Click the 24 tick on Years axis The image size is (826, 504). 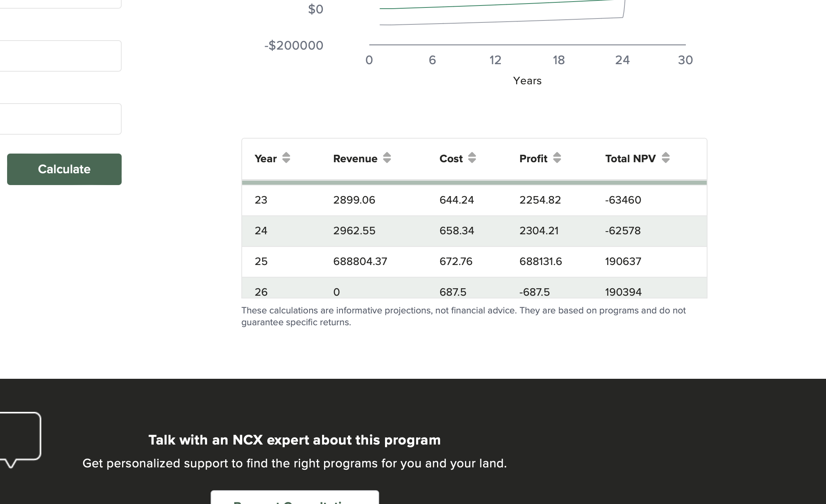622,60
